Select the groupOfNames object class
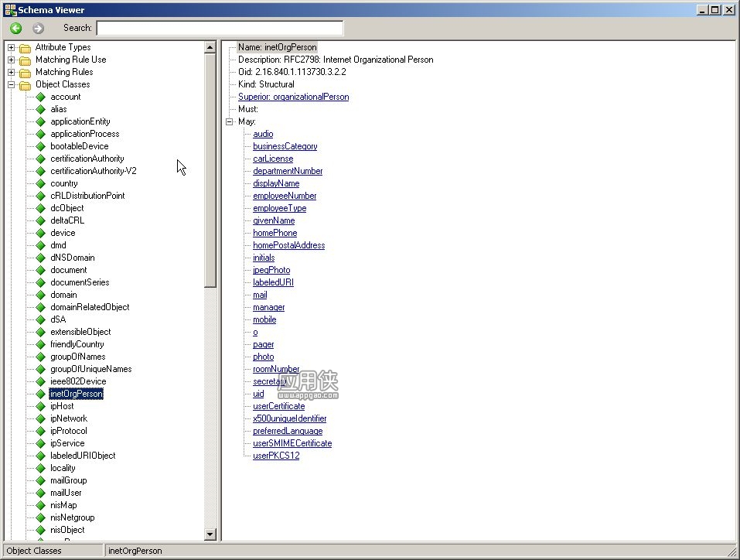 click(x=78, y=357)
